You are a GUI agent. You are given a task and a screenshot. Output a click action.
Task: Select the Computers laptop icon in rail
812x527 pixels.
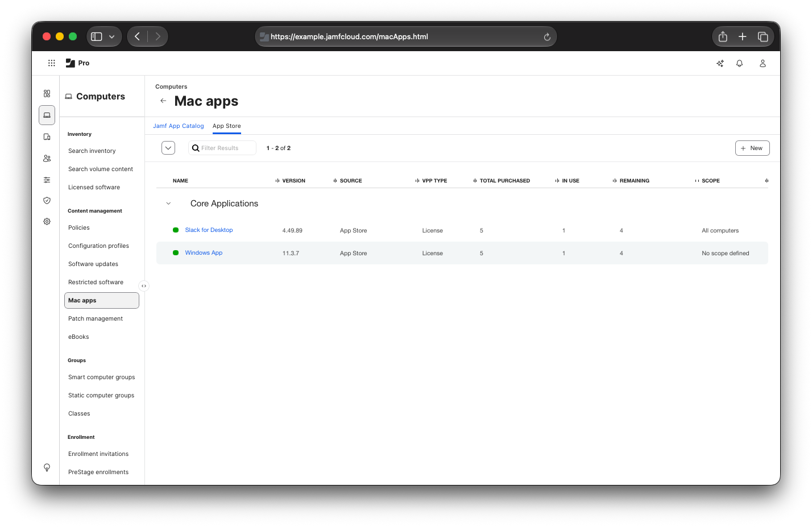tap(47, 115)
